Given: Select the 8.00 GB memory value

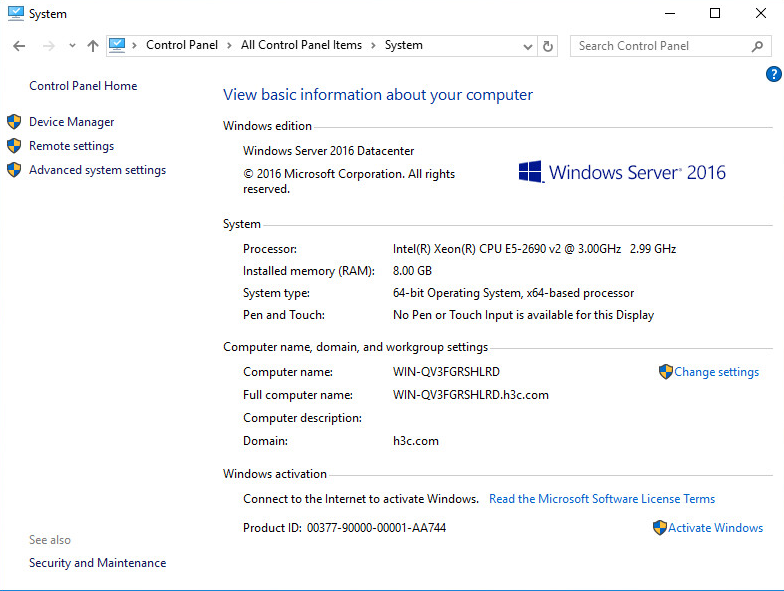Looking at the screenshot, I should tap(412, 271).
